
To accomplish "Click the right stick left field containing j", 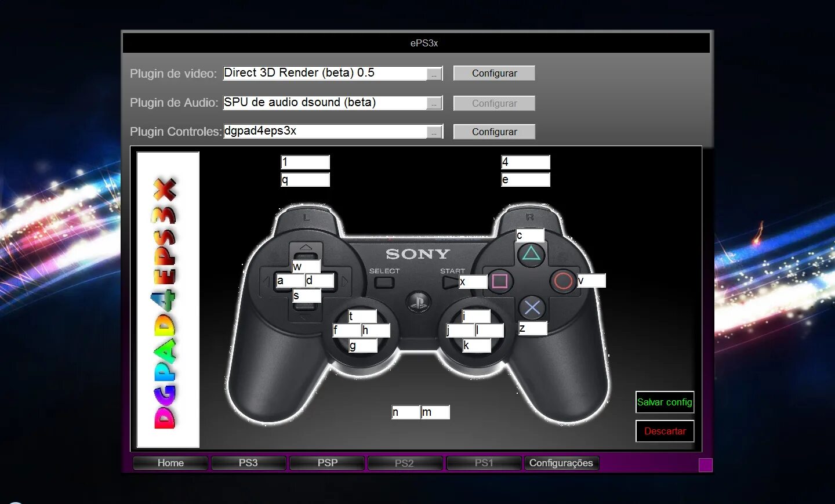I will (x=460, y=331).
